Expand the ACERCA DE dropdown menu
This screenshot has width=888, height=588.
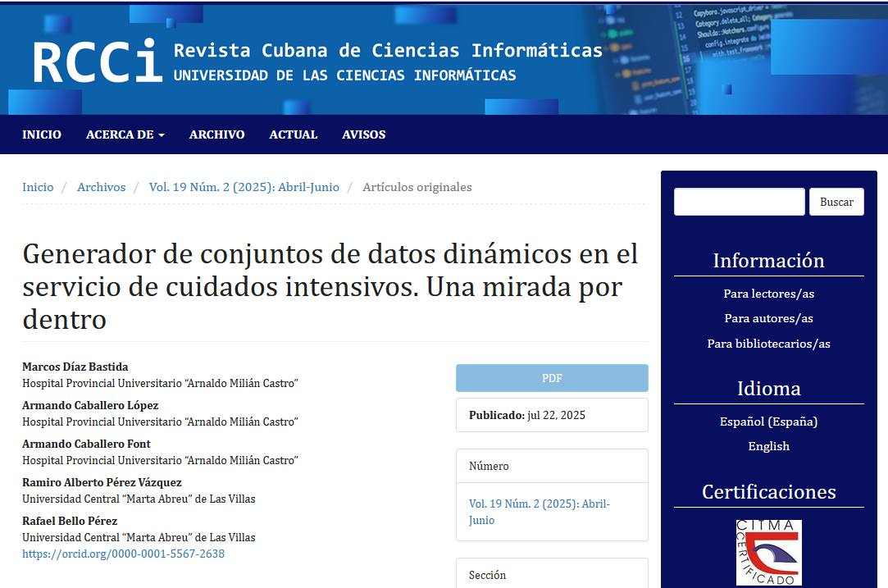(125, 134)
